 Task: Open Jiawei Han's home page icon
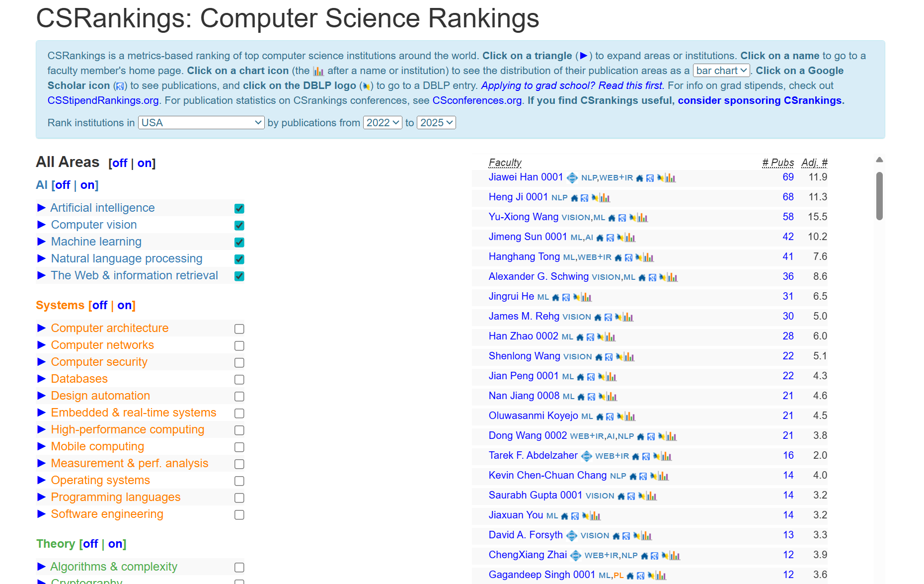pyautogui.click(x=639, y=178)
